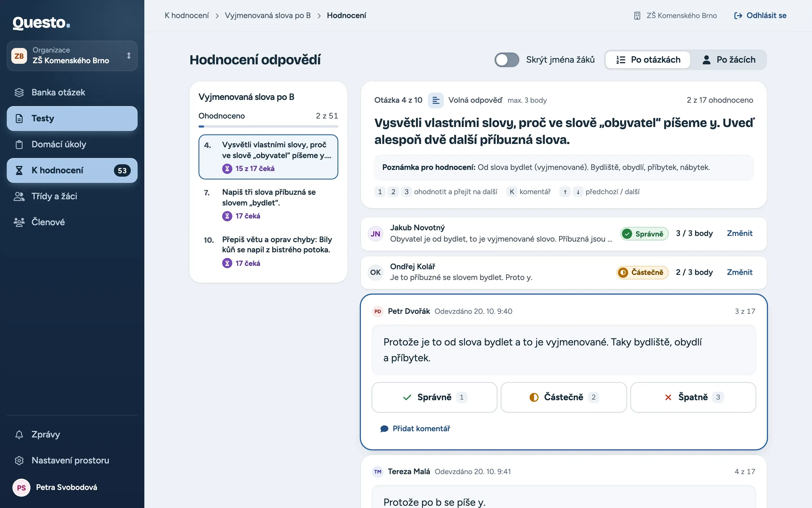Open Nastavení prostoru gear settings

(x=19, y=460)
